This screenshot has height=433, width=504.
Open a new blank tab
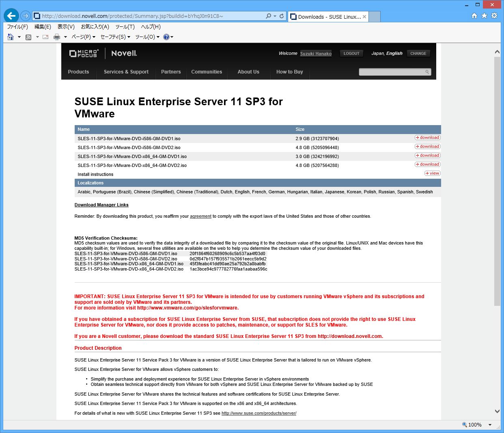click(x=375, y=17)
